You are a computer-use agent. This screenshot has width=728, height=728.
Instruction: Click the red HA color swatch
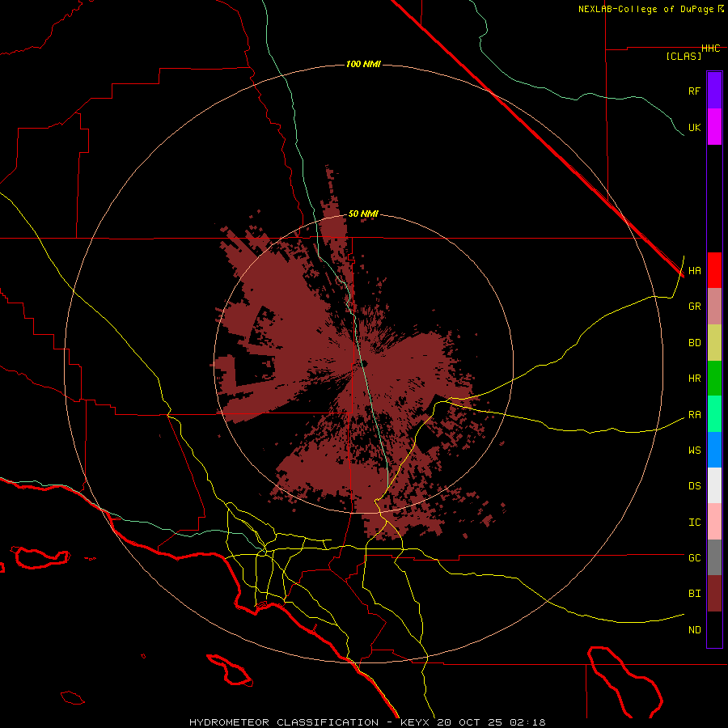(714, 270)
